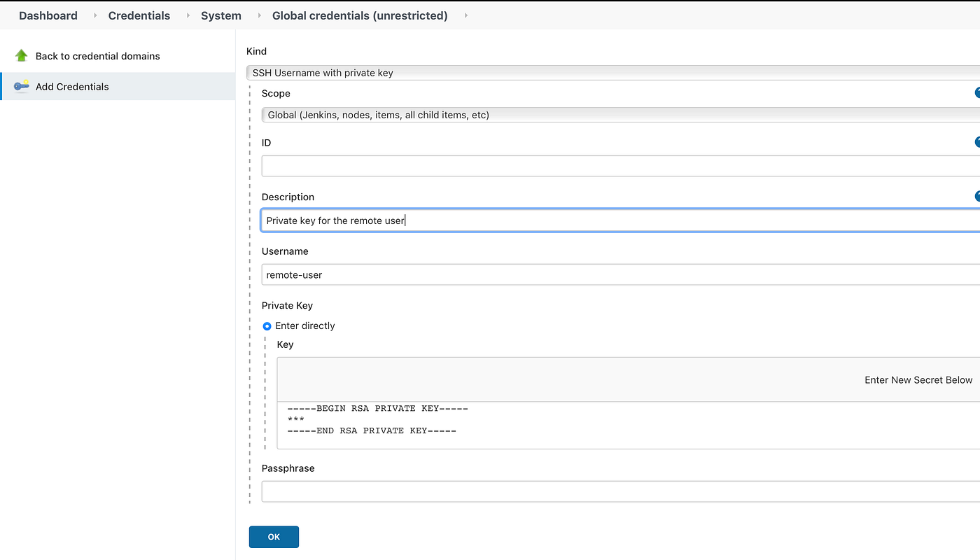980x560 pixels.
Task: Focus the ID input field
Action: point(621,166)
